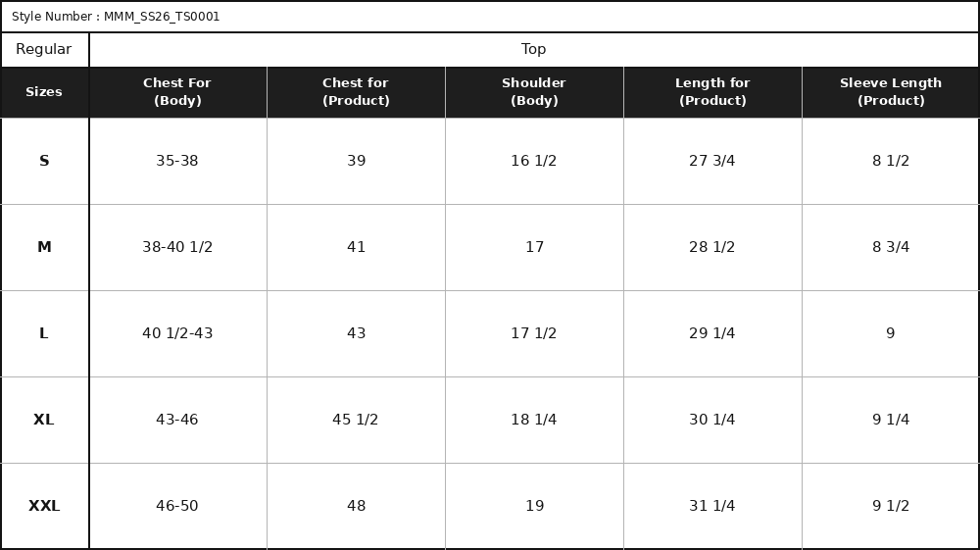Click the 40 1/2-43 chest body cell
This screenshot has height=550, width=980.
coord(177,333)
